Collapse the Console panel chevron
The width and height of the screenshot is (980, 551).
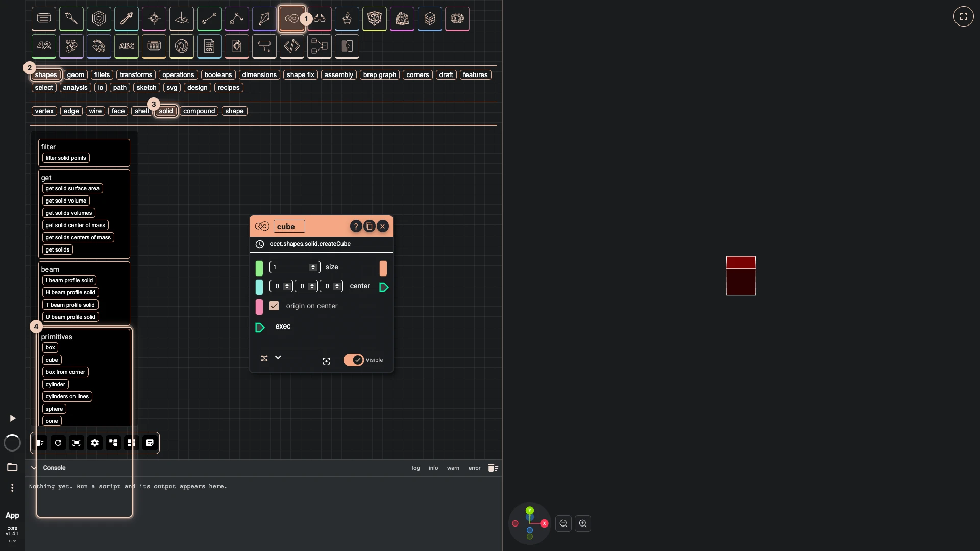34,468
